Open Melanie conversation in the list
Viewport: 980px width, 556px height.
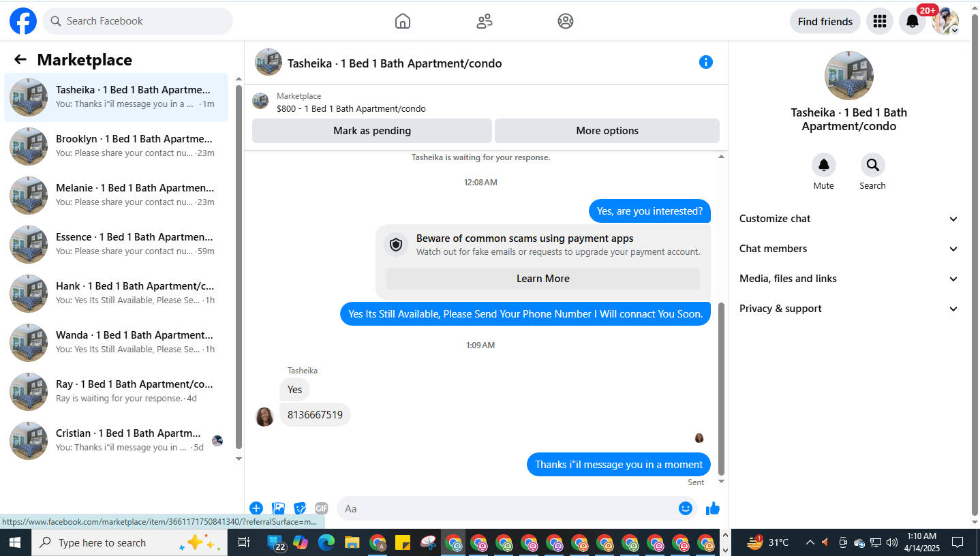[117, 196]
